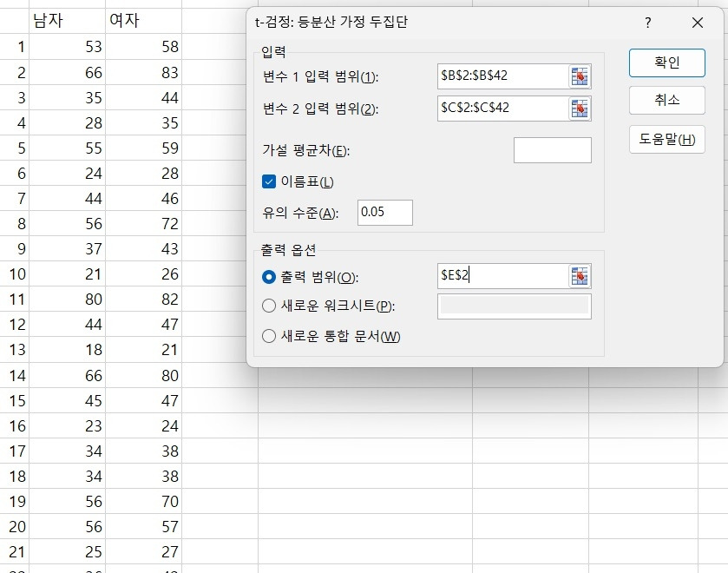Open help with the 도움말 button
The height and width of the screenshot is (573, 728).
point(666,141)
